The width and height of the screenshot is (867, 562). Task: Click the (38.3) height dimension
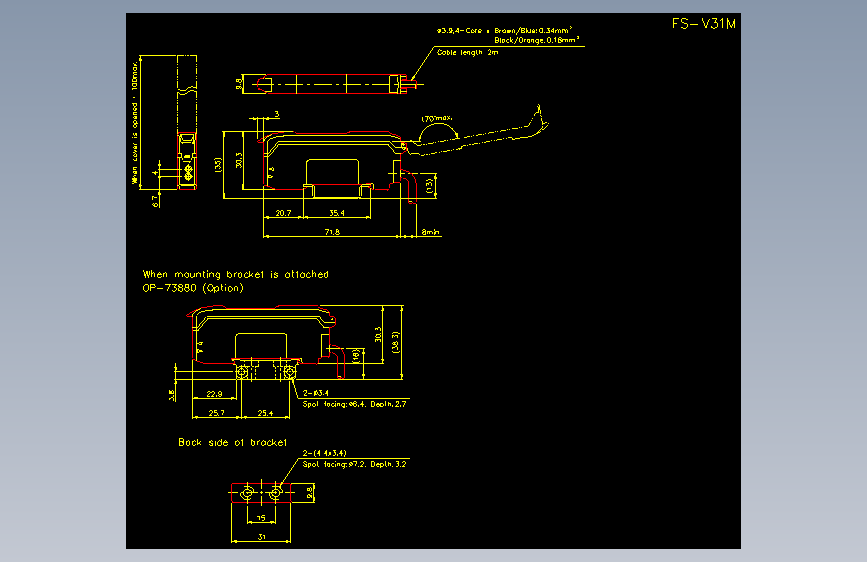coord(395,342)
